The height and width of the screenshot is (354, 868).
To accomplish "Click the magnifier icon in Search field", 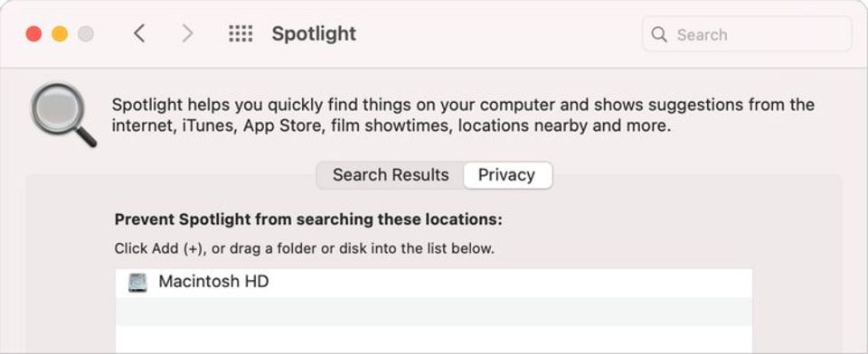I will (659, 34).
